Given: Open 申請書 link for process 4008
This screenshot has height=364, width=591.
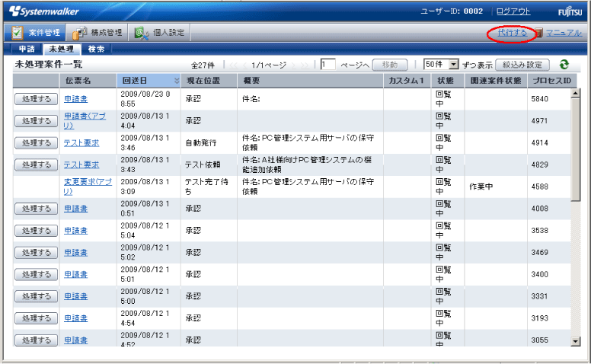Looking at the screenshot, I should pos(75,209).
